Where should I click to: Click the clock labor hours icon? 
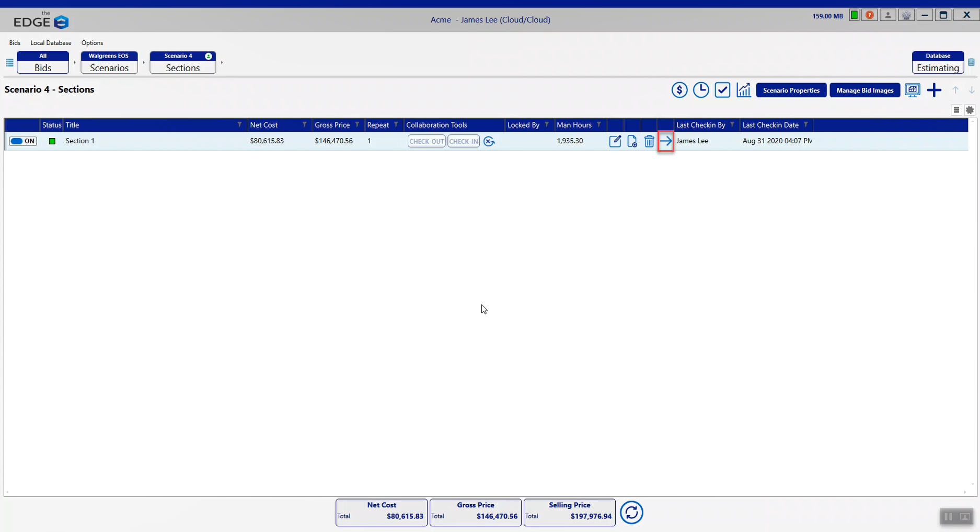(700, 90)
